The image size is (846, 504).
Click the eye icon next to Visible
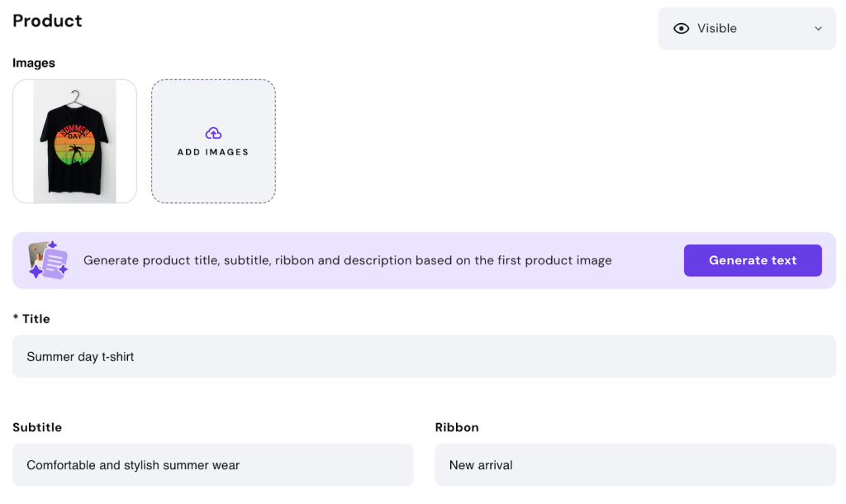[x=681, y=28]
